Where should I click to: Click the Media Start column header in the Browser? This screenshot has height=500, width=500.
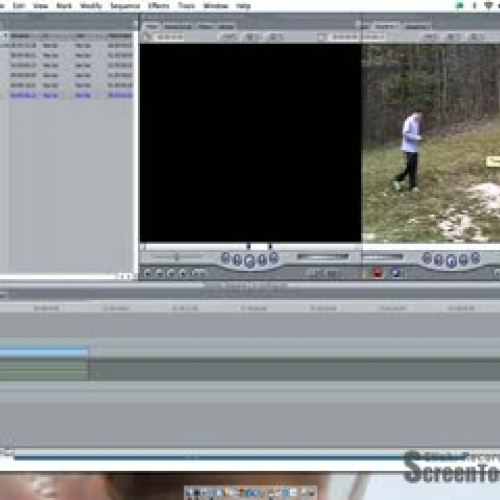tap(120, 35)
